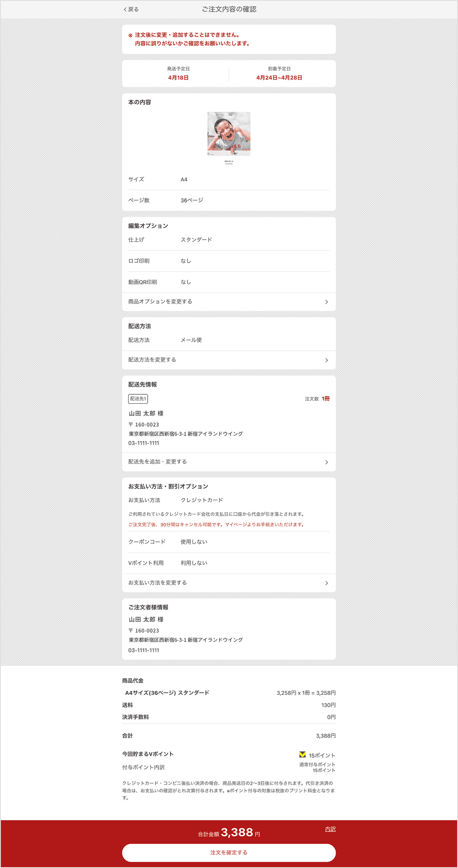The height and width of the screenshot is (868, 458).
Task: Click 配送方法を変更する row text
Action: tap(152, 360)
